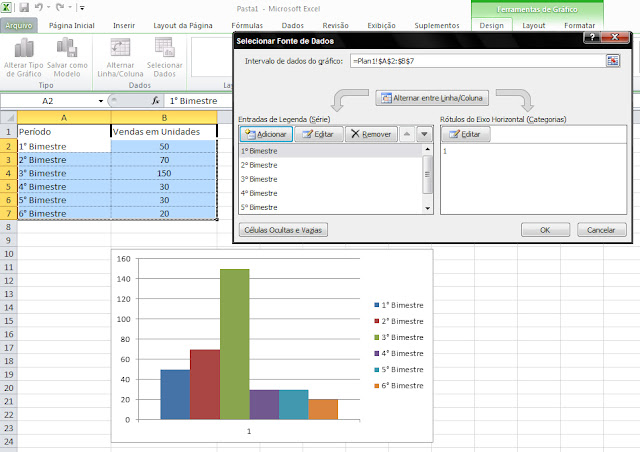Viewport: 640px width, 452px height.
Task: Click scroll-down arrow of series list
Action: pyautogui.click(x=427, y=208)
